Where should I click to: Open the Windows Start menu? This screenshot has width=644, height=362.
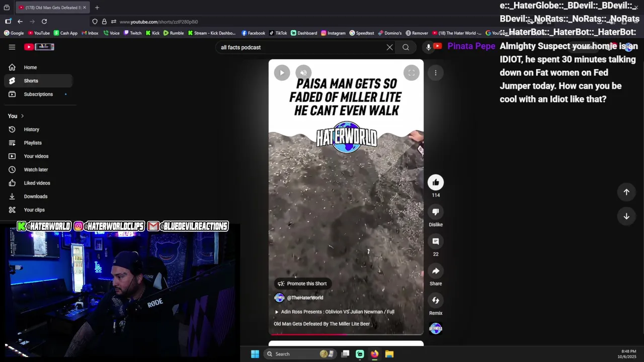click(255, 354)
